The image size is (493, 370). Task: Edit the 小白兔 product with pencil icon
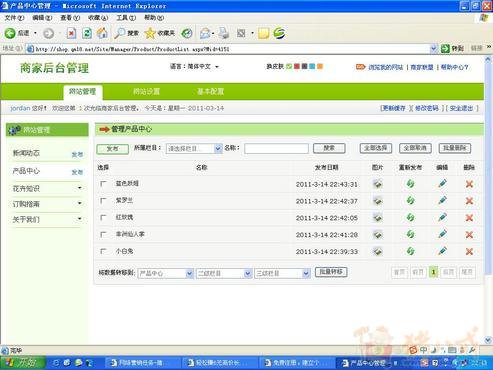(442, 251)
